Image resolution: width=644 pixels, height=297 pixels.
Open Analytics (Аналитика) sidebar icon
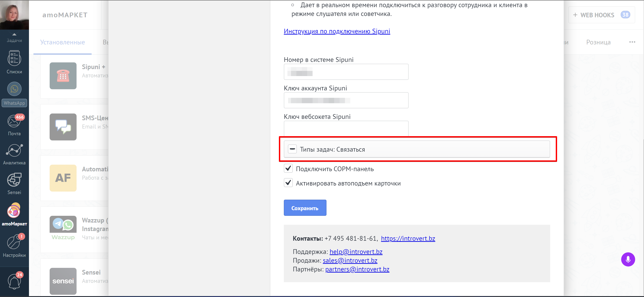tap(14, 155)
